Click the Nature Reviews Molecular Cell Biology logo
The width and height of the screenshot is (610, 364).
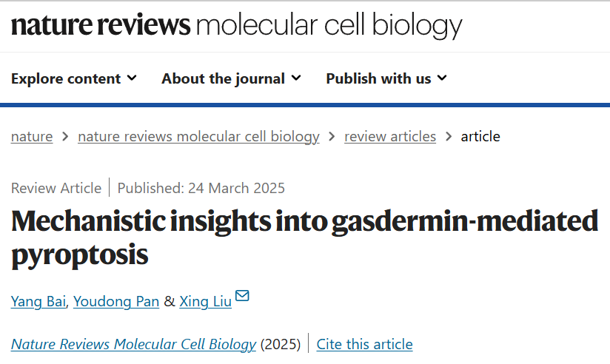[x=237, y=25]
